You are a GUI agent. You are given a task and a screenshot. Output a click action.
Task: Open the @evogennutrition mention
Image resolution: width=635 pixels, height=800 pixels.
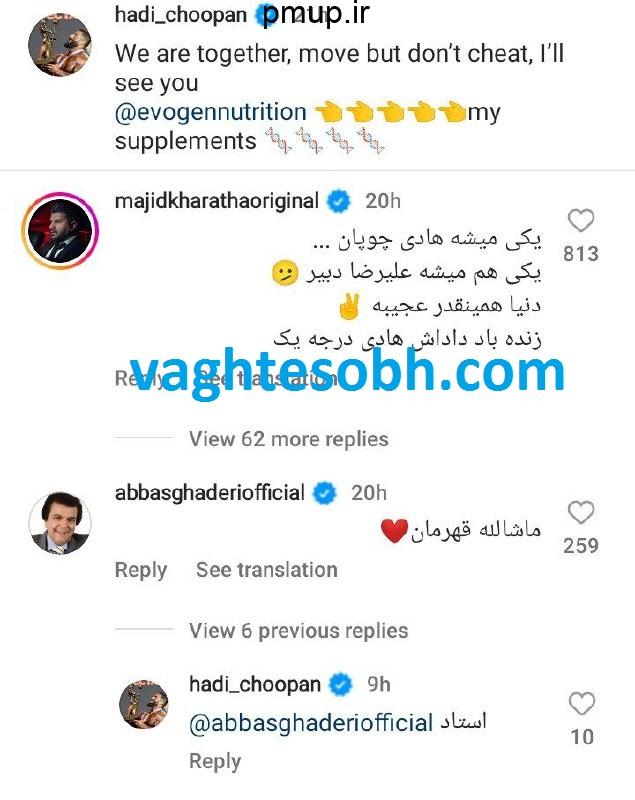[x=211, y=112]
